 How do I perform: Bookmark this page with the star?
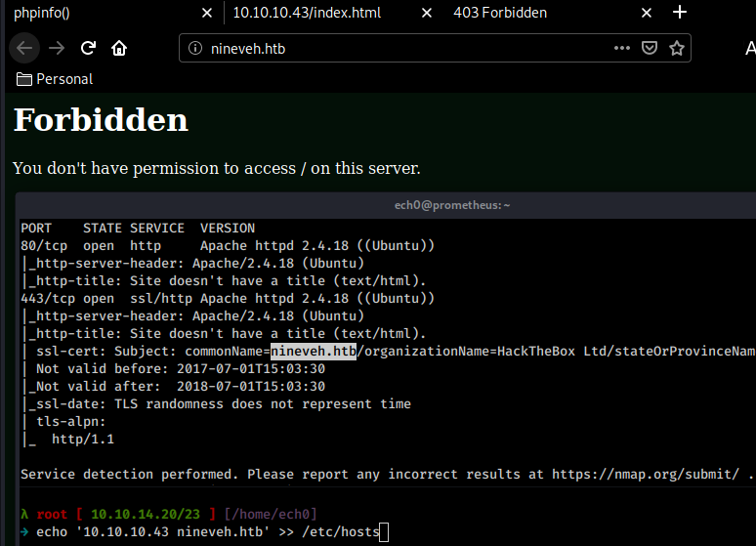pyautogui.click(x=676, y=48)
